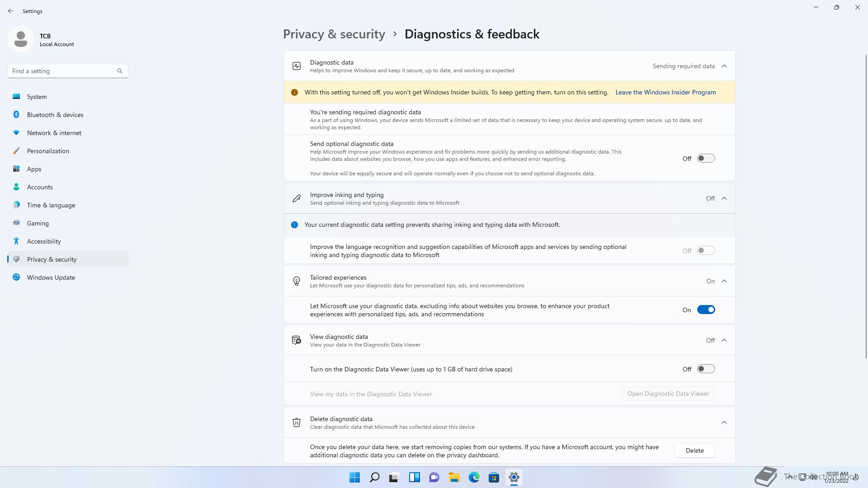Click the Network wifi icon in sidebar
Viewport: 868px width, 488px height.
click(16, 132)
